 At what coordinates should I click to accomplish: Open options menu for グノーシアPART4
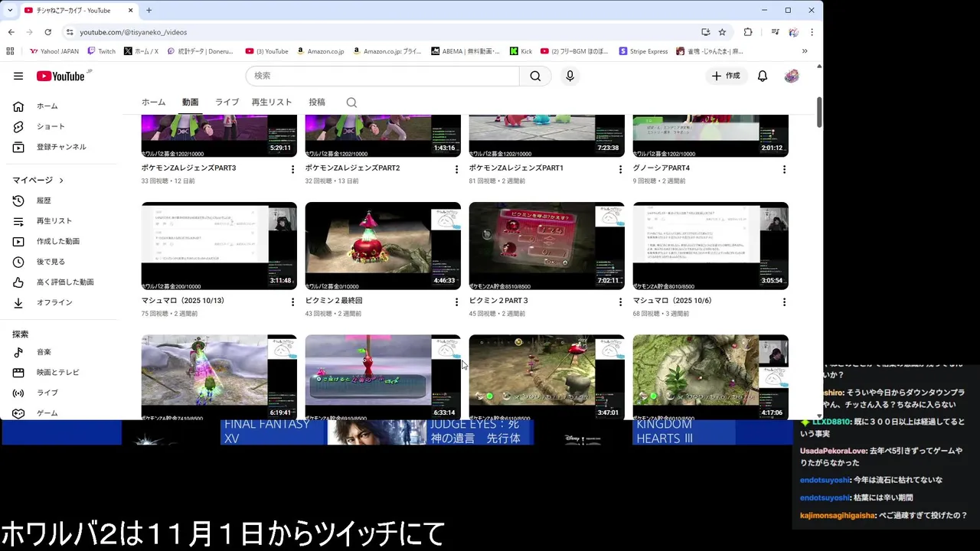784,169
